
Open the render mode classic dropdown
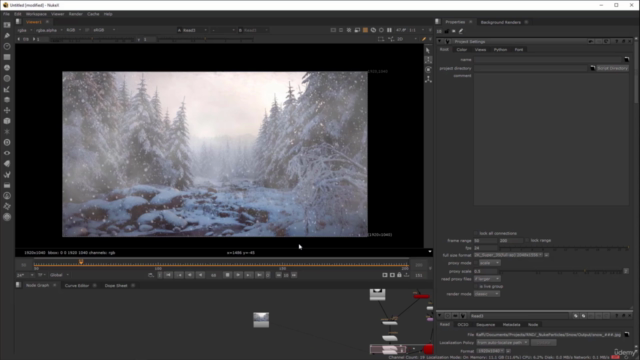point(487,294)
